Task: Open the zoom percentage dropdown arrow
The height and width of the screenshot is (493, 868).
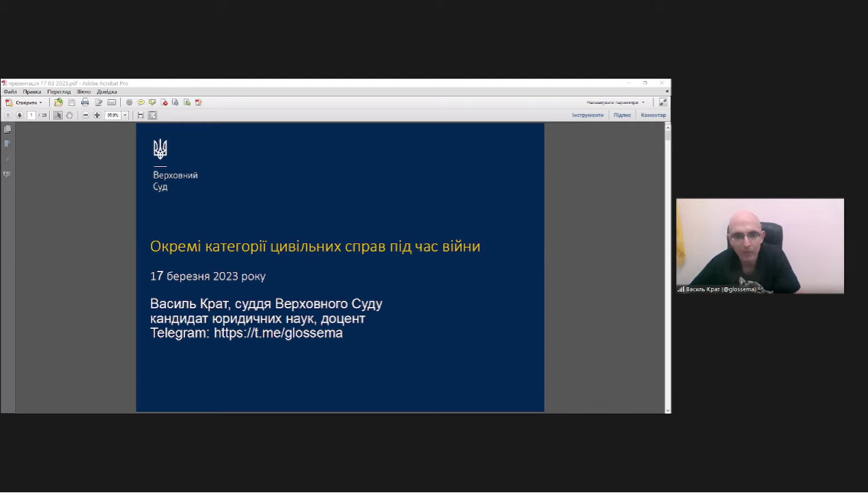Action: click(x=125, y=115)
